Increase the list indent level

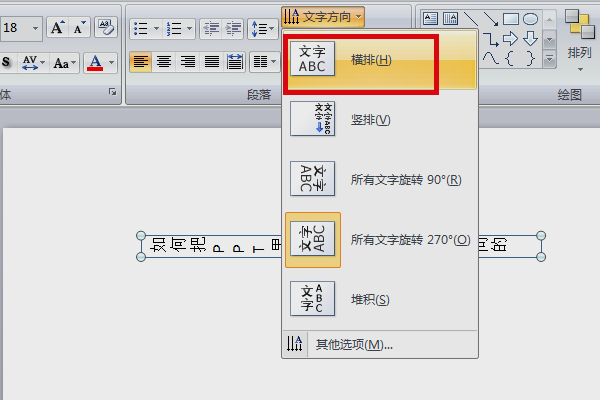[233, 29]
